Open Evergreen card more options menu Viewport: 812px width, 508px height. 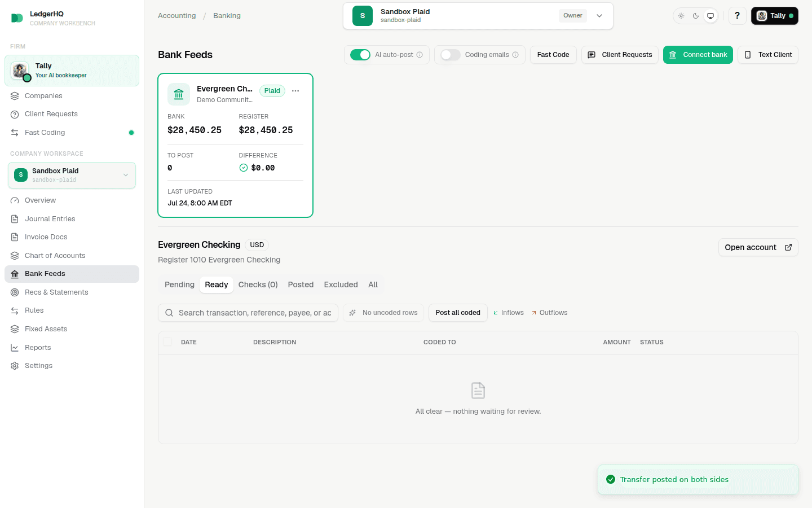click(295, 91)
